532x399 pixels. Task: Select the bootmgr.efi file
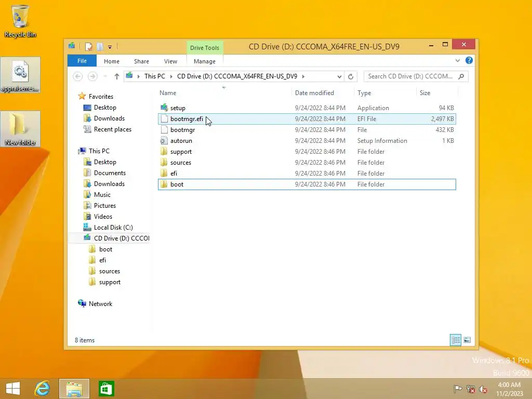pyautogui.click(x=307, y=119)
